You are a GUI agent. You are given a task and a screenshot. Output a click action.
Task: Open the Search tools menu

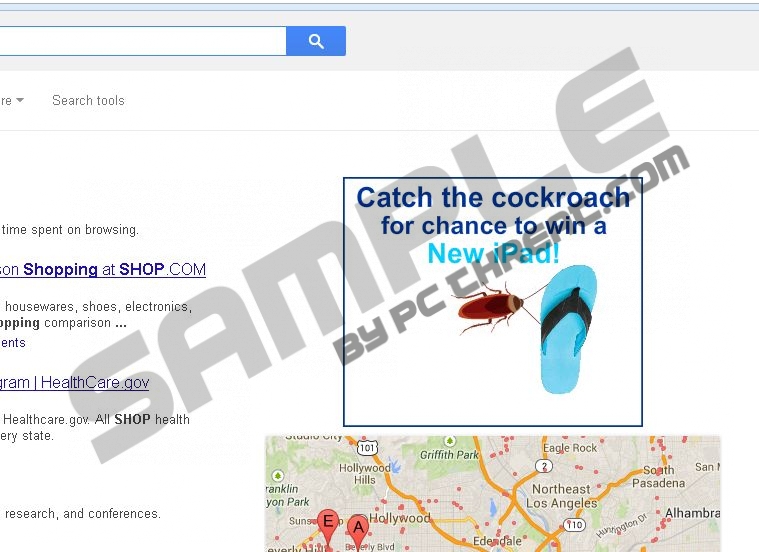point(88,100)
